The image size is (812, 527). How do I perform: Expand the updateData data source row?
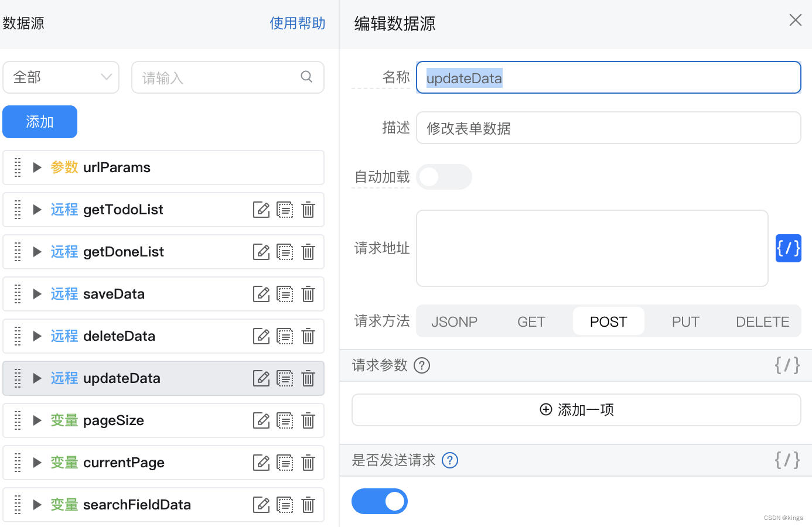pos(37,378)
